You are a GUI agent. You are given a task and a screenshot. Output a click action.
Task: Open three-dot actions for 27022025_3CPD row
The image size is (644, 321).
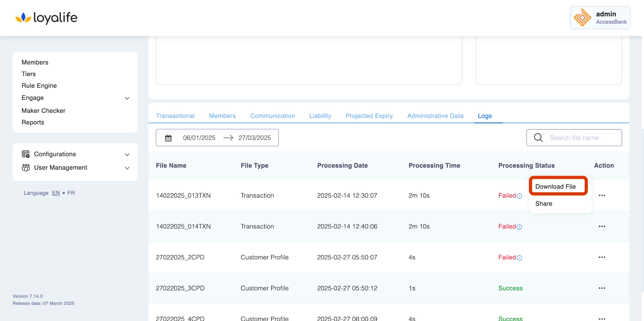pos(602,288)
